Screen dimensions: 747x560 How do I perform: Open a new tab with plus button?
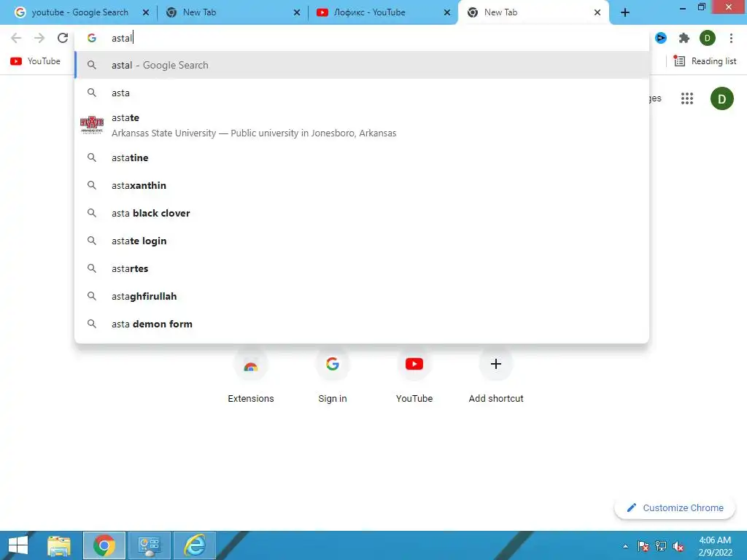pyautogui.click(x=625, y=12)
